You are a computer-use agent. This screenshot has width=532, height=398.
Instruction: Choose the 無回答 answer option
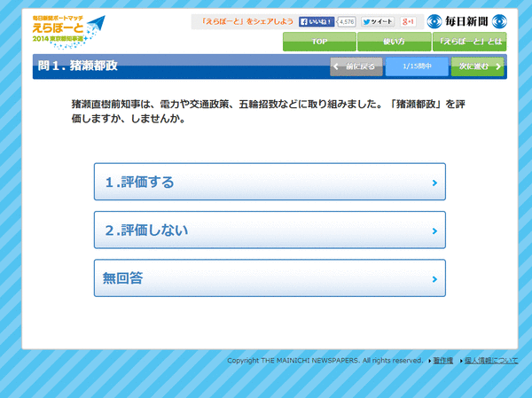point(270,278)
